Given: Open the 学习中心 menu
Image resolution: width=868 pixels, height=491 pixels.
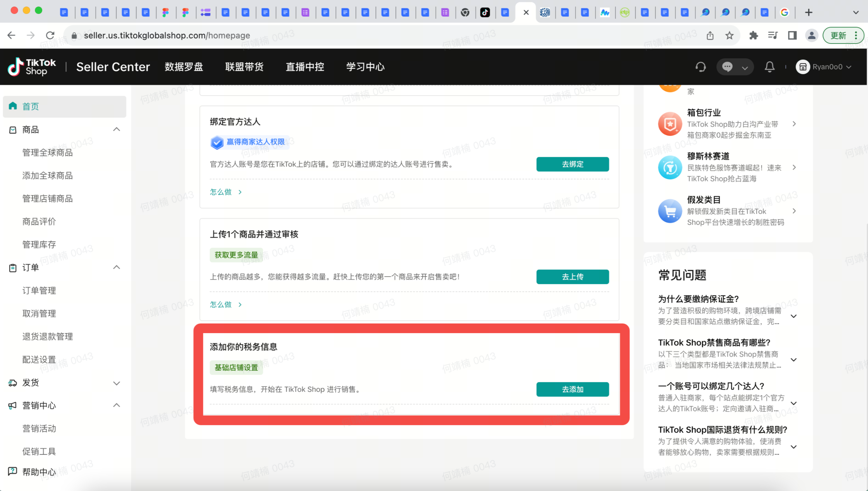Looking at the screenshot, I should coord(365,67).
